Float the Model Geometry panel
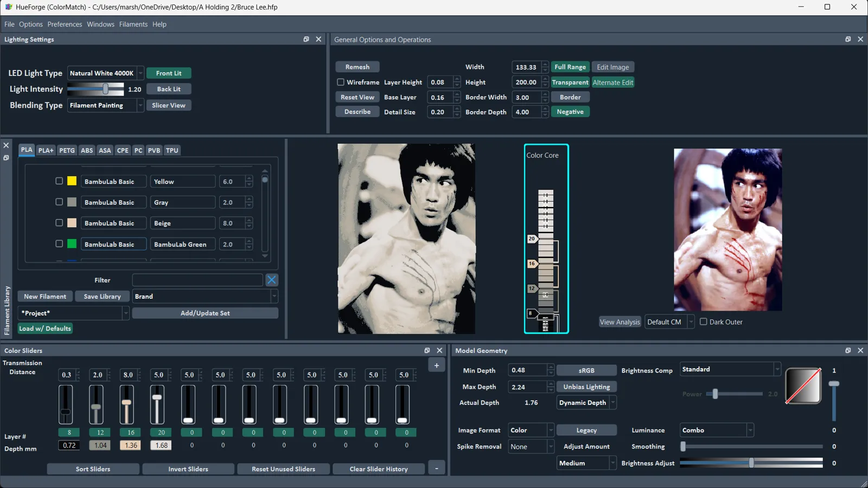This screenshot has height=488, width=868. point(848,350)
